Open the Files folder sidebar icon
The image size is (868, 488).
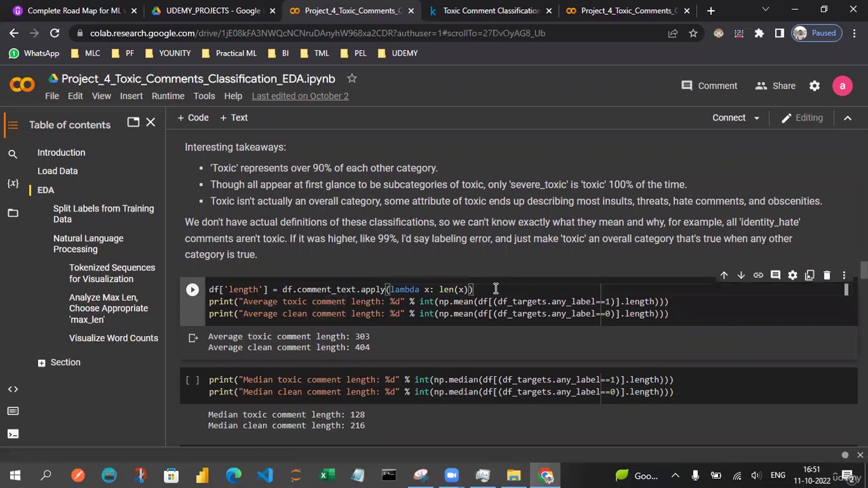(12, 213)
